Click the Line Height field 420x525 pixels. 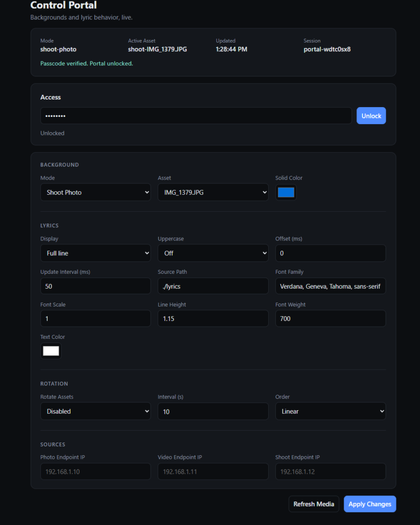(213, 318)
